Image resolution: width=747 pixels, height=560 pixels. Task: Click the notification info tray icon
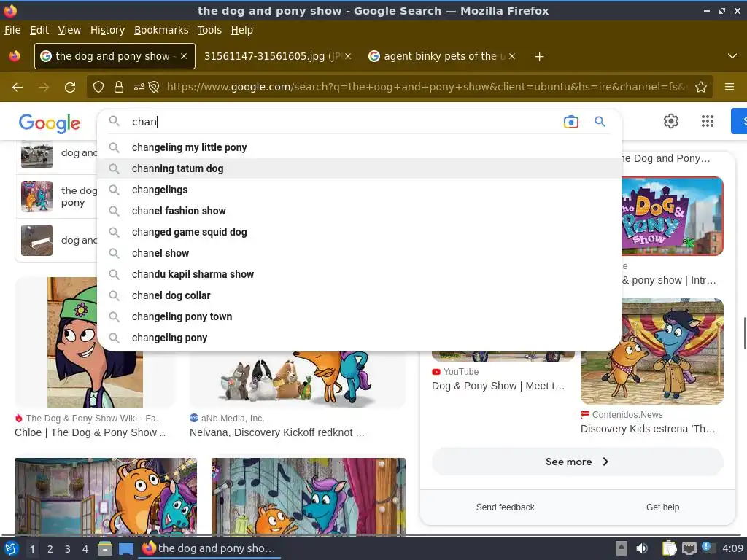point(707,548)
